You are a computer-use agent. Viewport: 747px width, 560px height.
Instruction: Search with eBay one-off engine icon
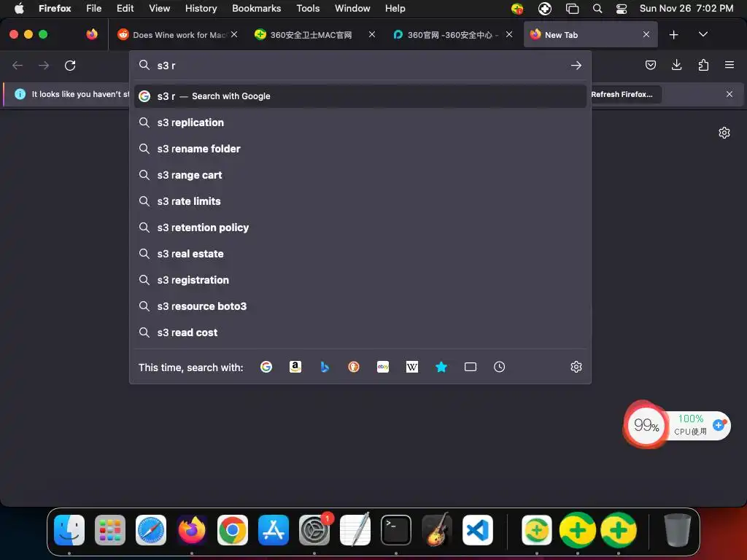[x=383, y=367]
